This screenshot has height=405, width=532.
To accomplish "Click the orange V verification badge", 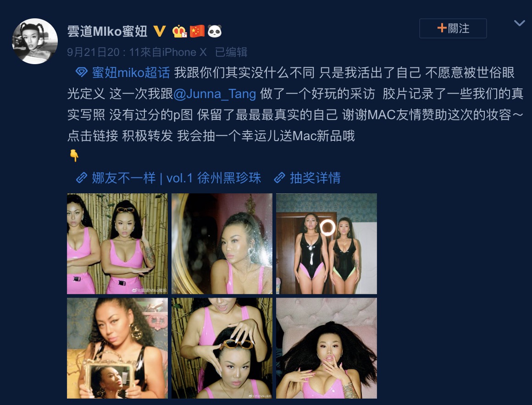I will 160,32.
